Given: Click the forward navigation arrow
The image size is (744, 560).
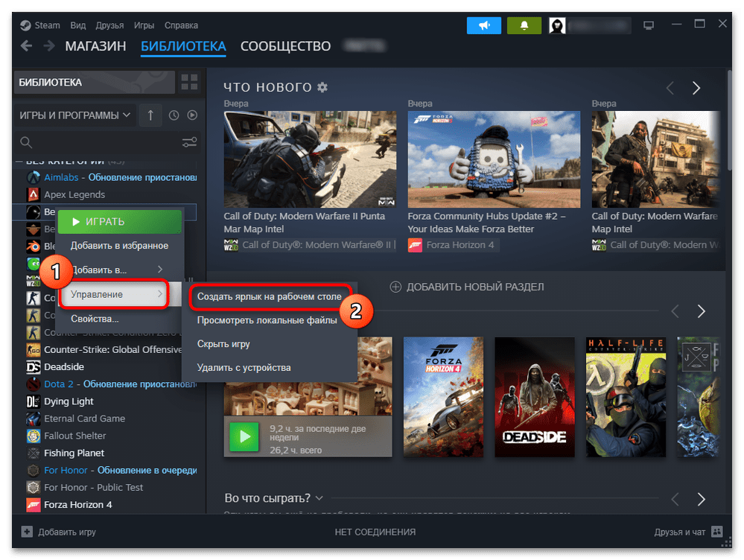Looking at the screenshot, I should pyautogui.click(x=49, y=46).
